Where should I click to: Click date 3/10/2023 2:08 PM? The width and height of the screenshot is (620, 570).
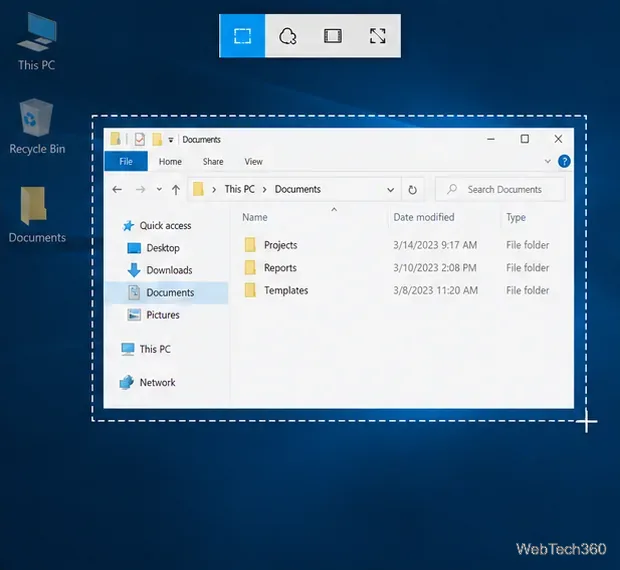[435, 268]
